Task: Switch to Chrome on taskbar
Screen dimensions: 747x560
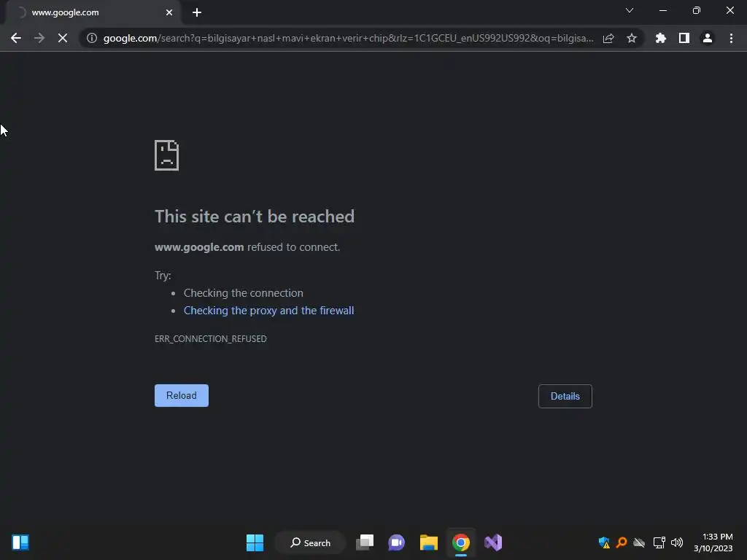Action: (x=461, y=542)
